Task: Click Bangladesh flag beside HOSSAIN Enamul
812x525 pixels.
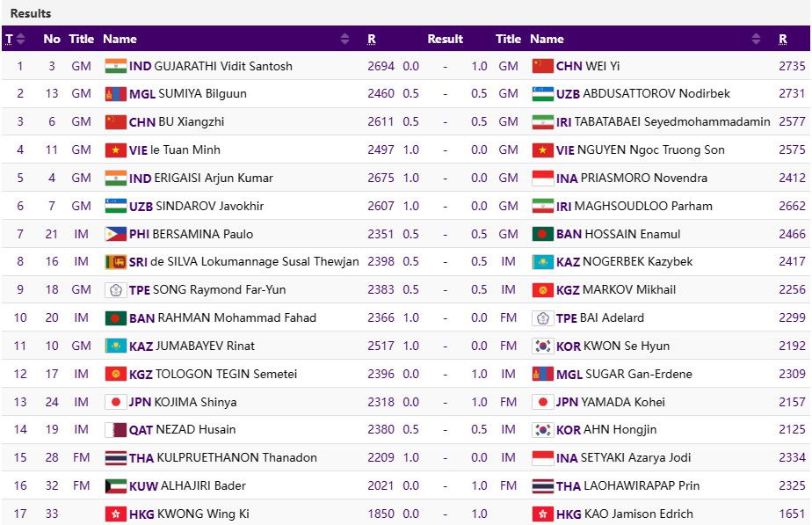Action: click(542, 234)
